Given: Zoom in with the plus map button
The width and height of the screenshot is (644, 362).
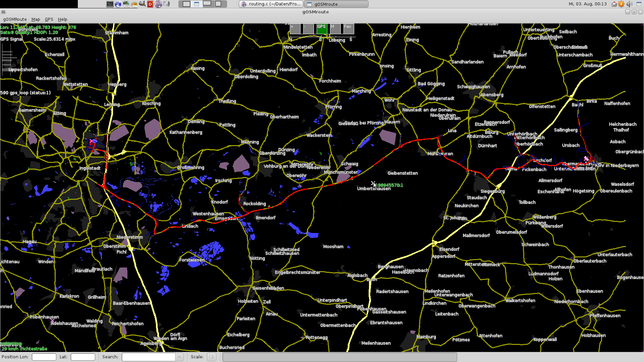Looking at the screenshot, I should 295,29.
